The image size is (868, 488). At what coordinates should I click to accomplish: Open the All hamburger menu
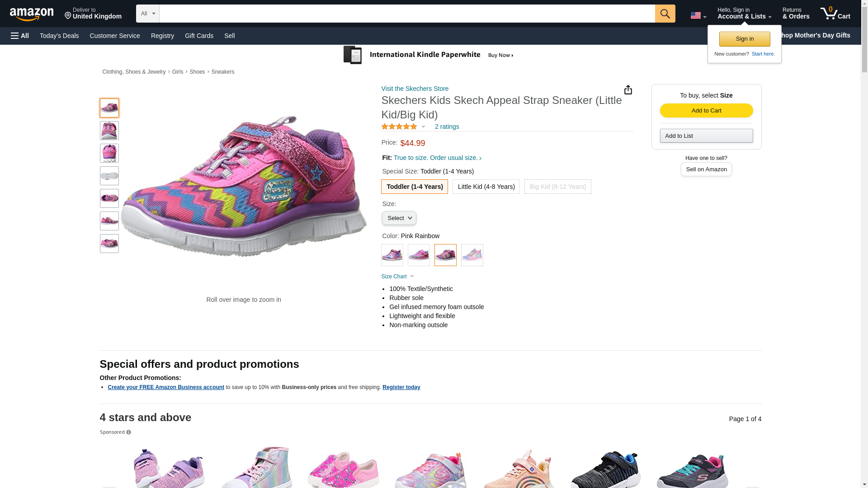20,36
